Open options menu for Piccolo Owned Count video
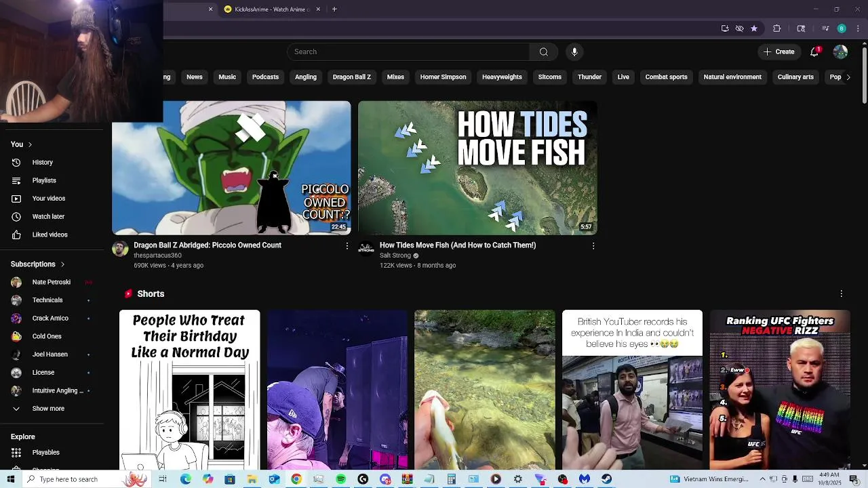 click(x=347, y=246)
